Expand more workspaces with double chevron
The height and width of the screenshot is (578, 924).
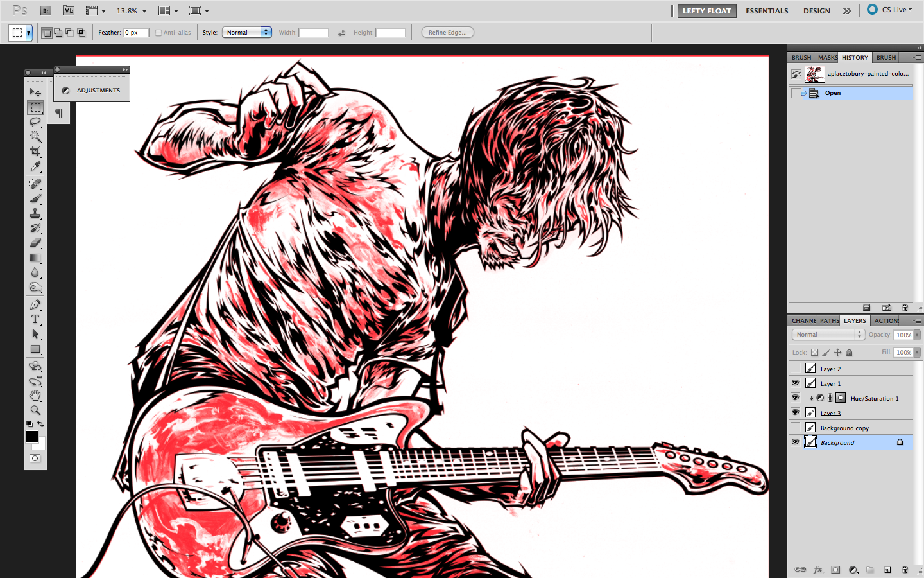pos(847,11)
